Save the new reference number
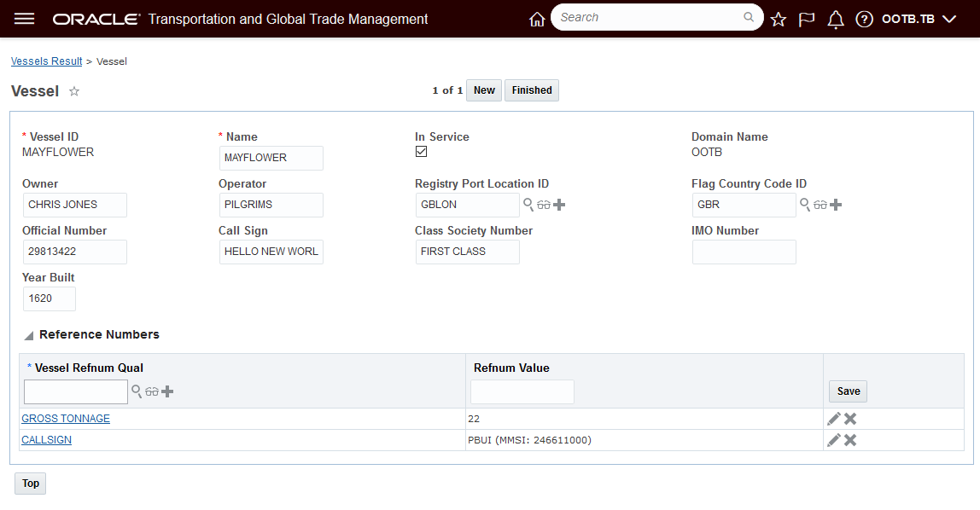 (848, 391)
